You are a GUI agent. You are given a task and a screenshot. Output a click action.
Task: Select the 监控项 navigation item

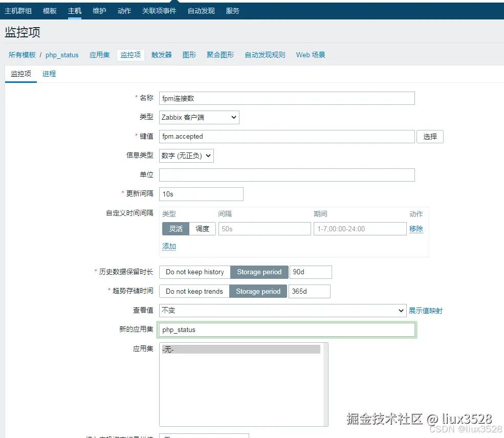130,55
